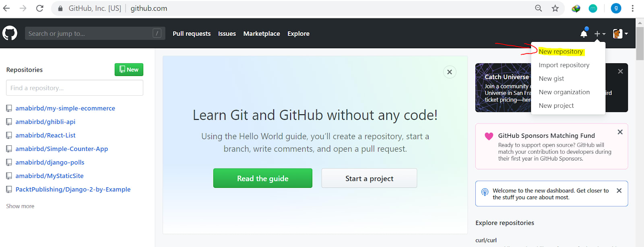Open Issues in the header

(227, 34)
